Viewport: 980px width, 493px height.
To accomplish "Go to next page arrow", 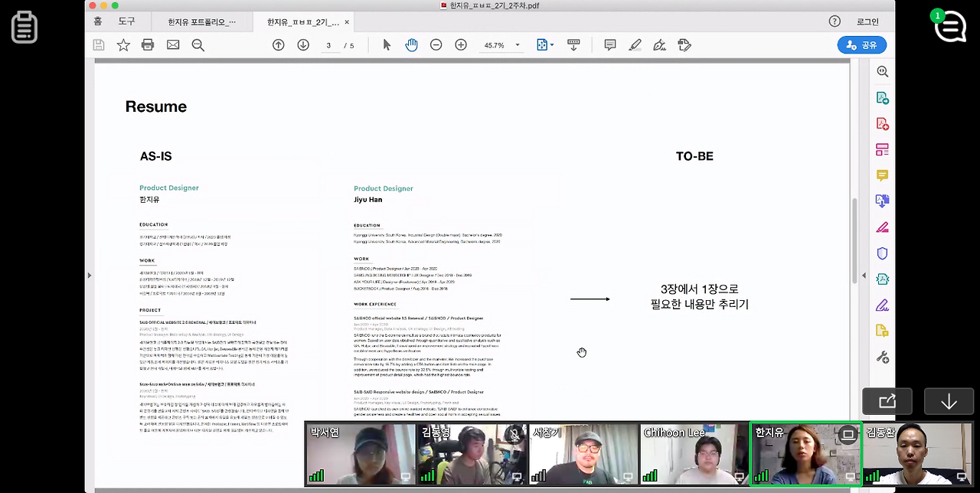I will [303, 45].
